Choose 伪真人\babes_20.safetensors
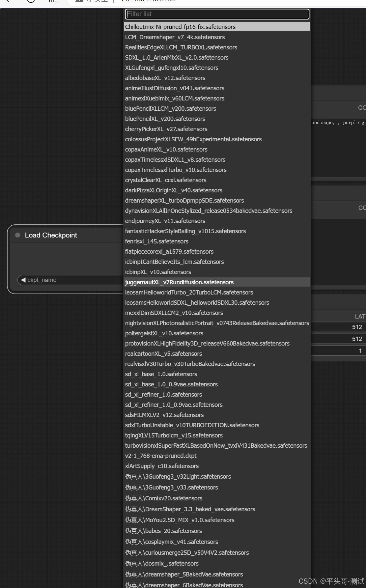This screenshot has width=366, height=588. 217,531
